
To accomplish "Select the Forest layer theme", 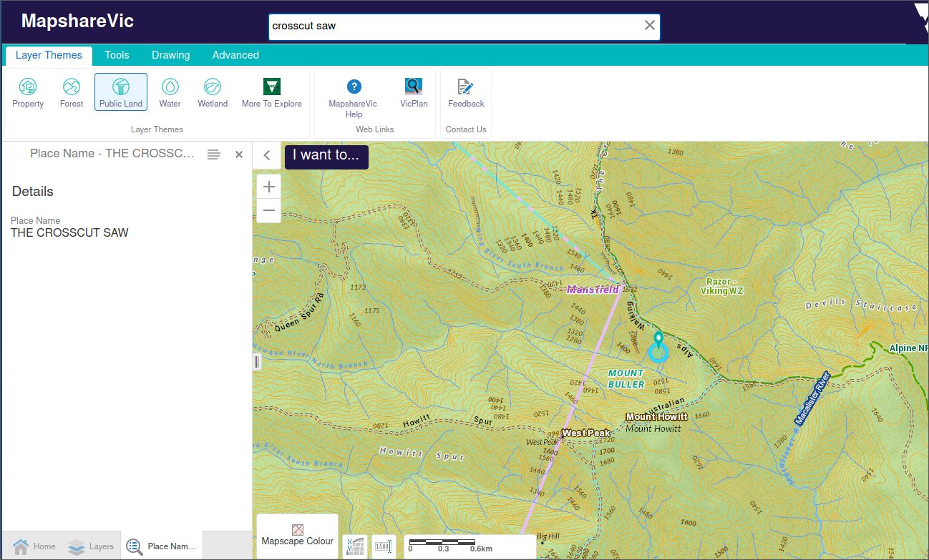I will click(72, 93).
